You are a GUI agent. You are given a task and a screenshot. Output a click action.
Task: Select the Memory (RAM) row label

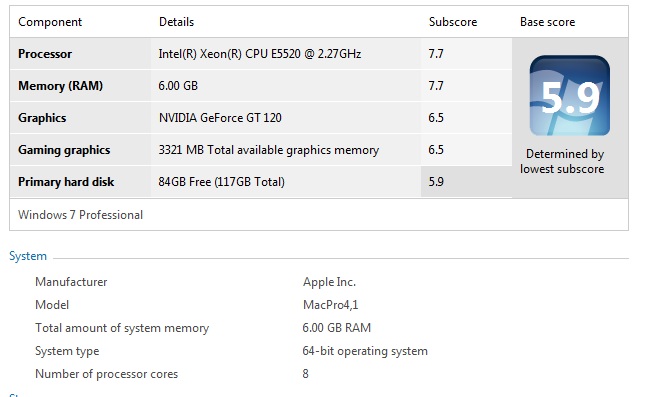[60, 86]
